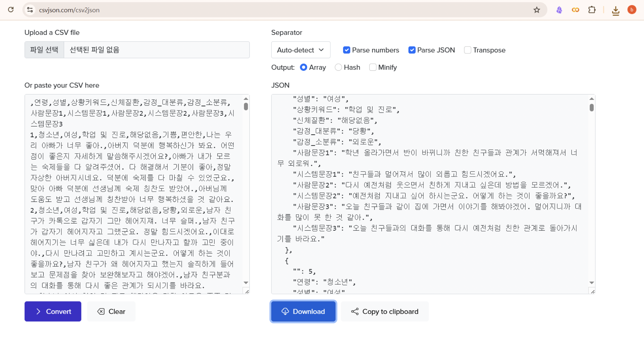Click Copy to clipboard
The image size is (644, 349).
pyautogui.click(x=385, y=311)
